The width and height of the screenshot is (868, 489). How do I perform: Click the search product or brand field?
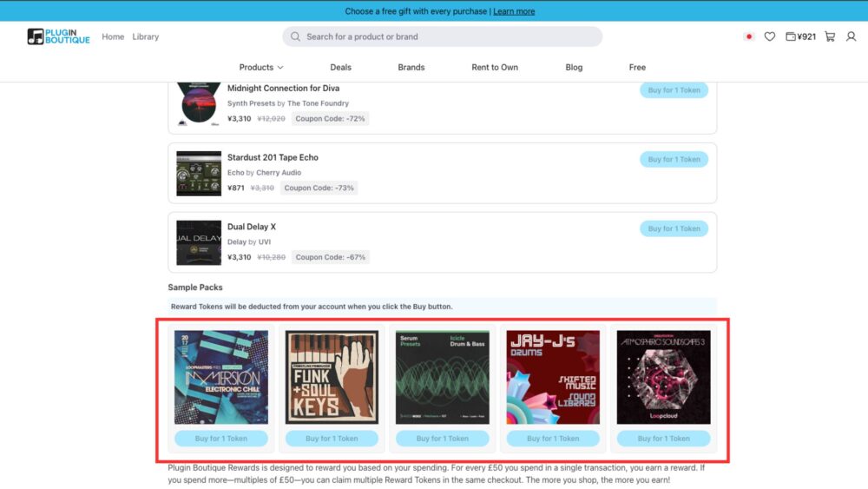point(443,36)
